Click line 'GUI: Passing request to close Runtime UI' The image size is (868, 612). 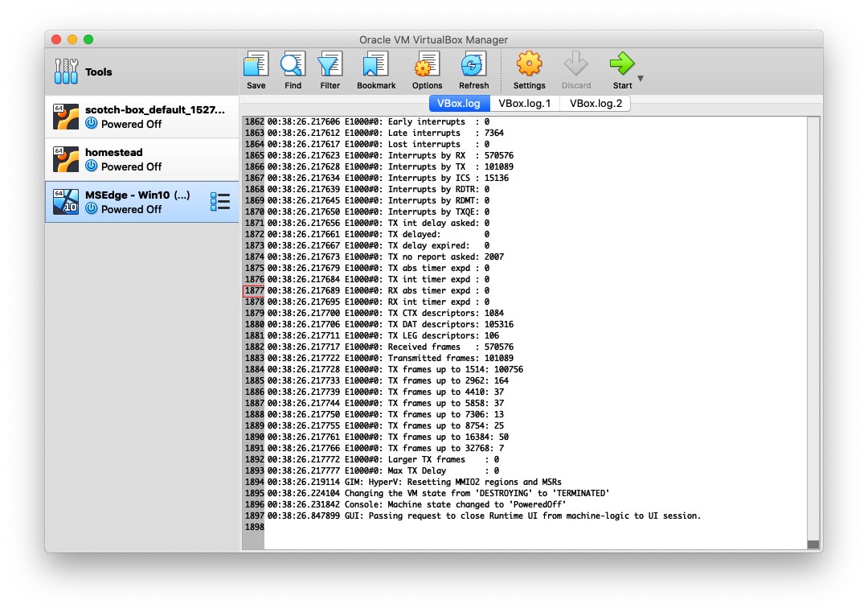tap(485, 516)
